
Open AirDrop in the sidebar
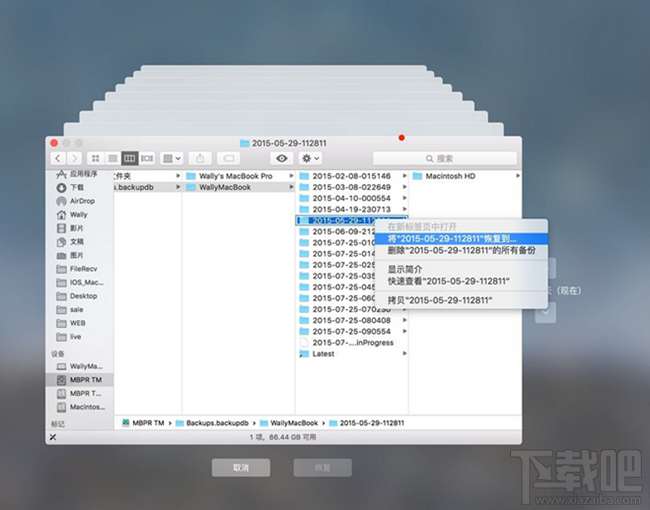[x=81, y=201]
